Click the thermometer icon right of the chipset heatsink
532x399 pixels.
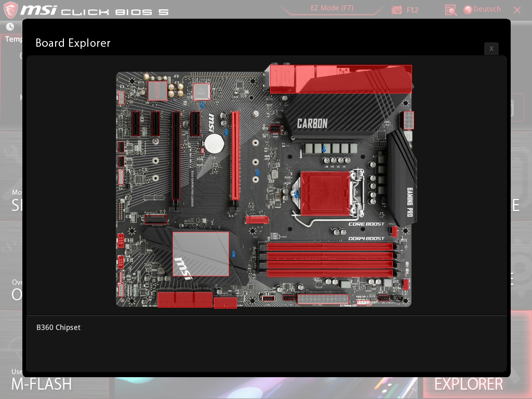tap(233, 254)
